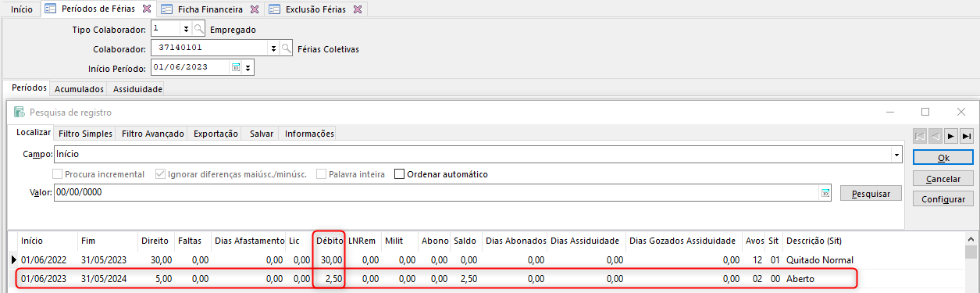The width and height of the screenshot is (980, 293).
Task: Minimize the Pesquisa de registro window
Action: 890,113
